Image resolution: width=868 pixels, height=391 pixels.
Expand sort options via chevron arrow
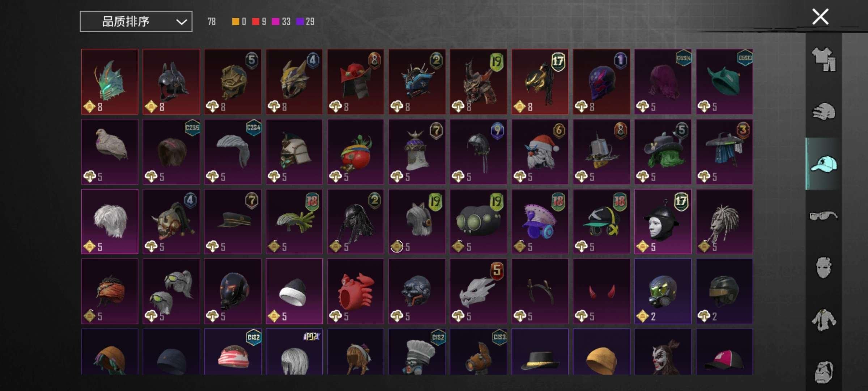click(x=181, y=22)
